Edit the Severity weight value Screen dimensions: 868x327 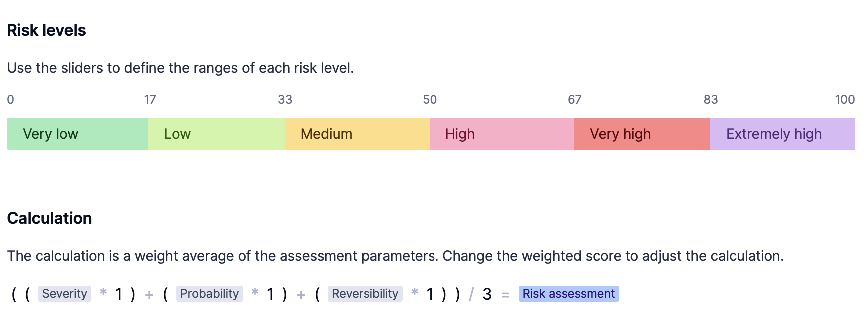coord(118,294)
